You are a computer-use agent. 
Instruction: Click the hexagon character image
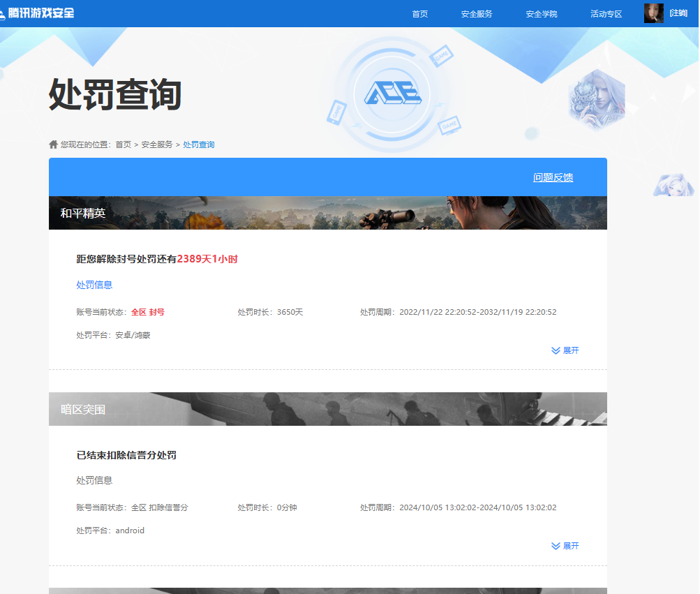point(597,100)
